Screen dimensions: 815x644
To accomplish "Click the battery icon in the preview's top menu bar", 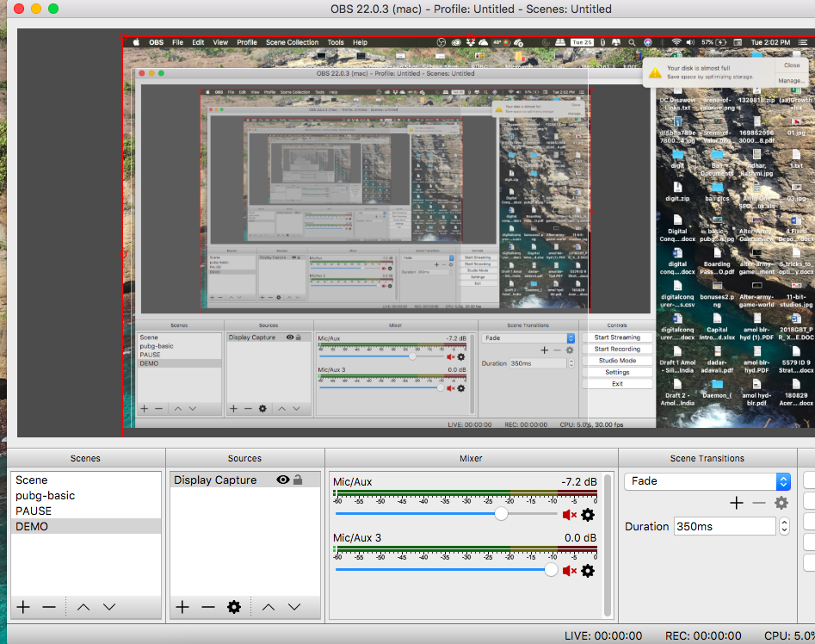I will pos(721,43).
